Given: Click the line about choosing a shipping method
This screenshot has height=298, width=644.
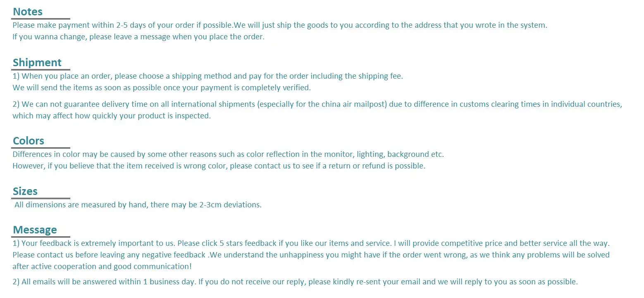Looking at the screenshot, I should (208, 76).
